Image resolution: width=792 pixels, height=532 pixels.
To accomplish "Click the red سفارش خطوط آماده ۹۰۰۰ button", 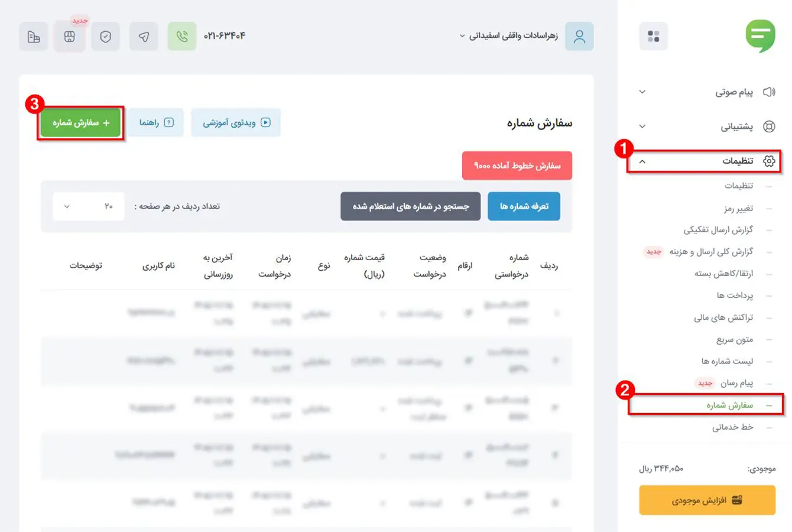I will pyautogui.click(x=517, y=166).
